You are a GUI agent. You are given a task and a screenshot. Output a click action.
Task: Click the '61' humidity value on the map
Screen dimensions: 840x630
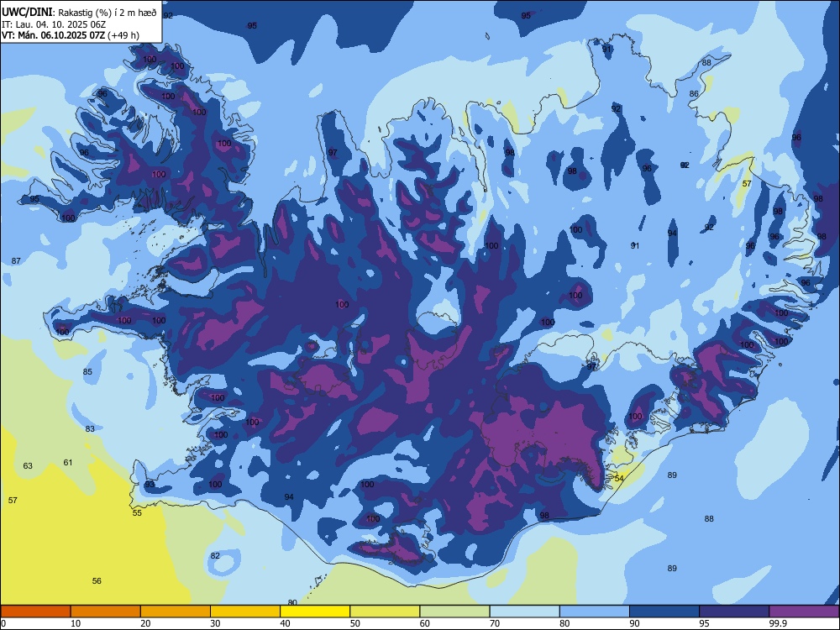coord(68,462)
